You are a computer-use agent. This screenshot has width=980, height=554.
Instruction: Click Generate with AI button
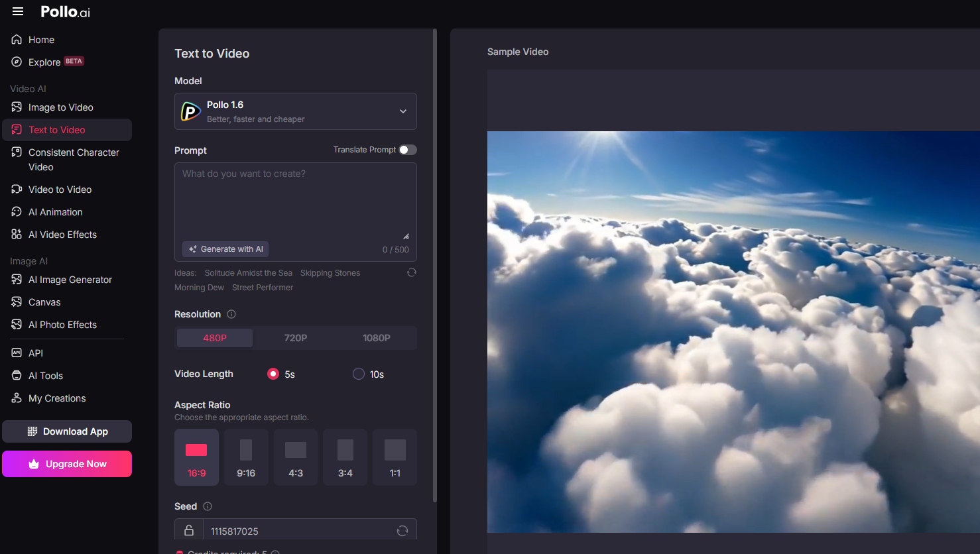225,249
